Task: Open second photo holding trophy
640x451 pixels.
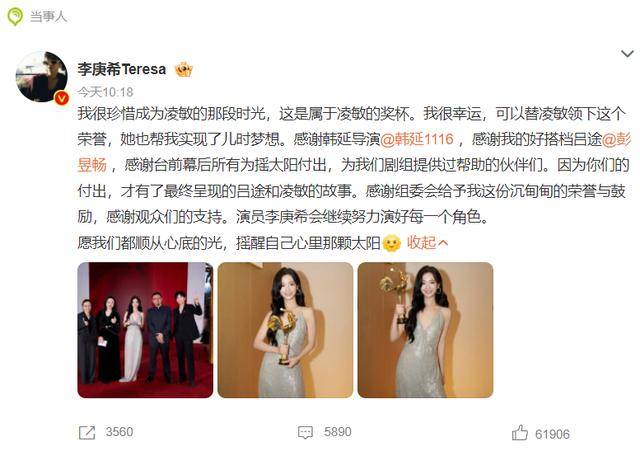Action: click(285, 330)
